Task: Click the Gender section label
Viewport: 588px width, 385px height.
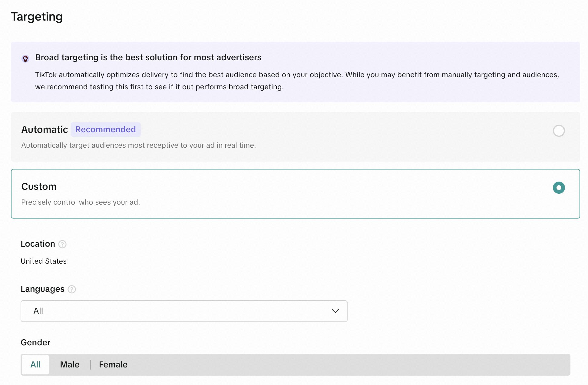Action: 35,342
